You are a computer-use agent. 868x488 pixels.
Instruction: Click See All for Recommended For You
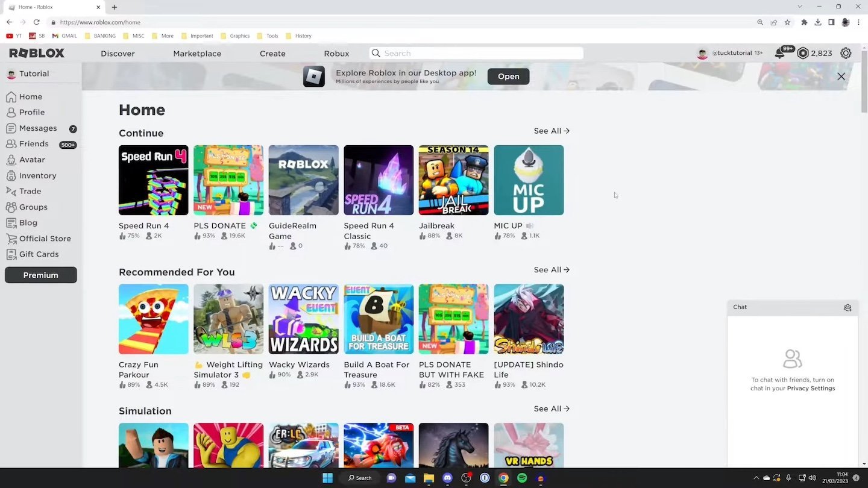[x=552, y=270]
